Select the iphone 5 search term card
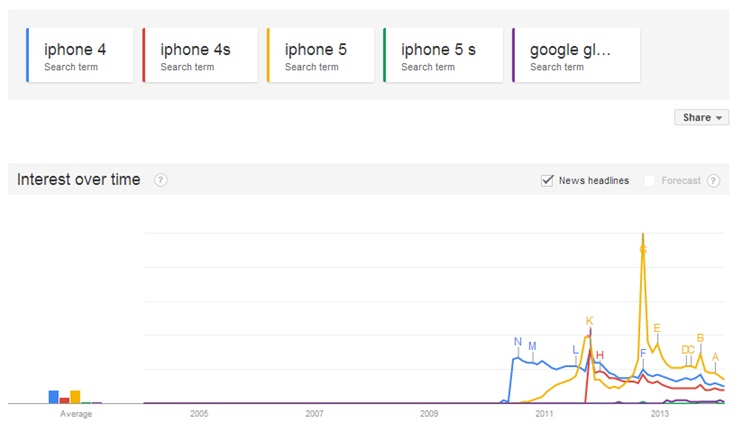The image size is (737, 423). pyautogui.click(x=321, y=55)
